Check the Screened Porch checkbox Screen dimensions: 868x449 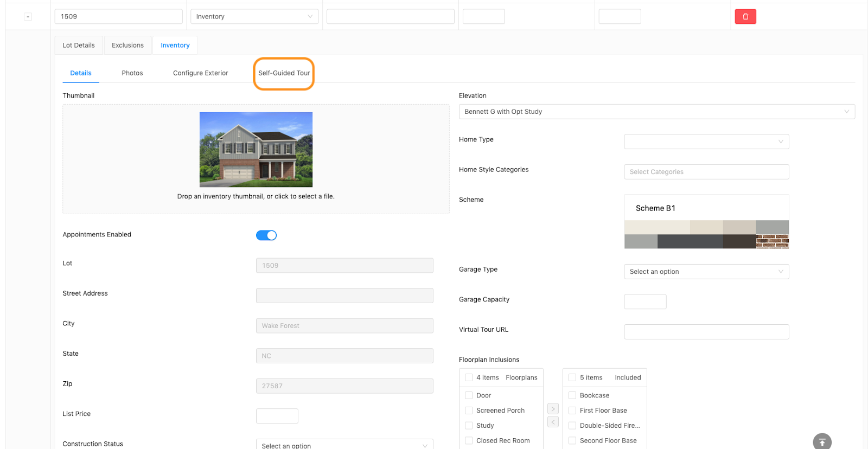(469, 410)
